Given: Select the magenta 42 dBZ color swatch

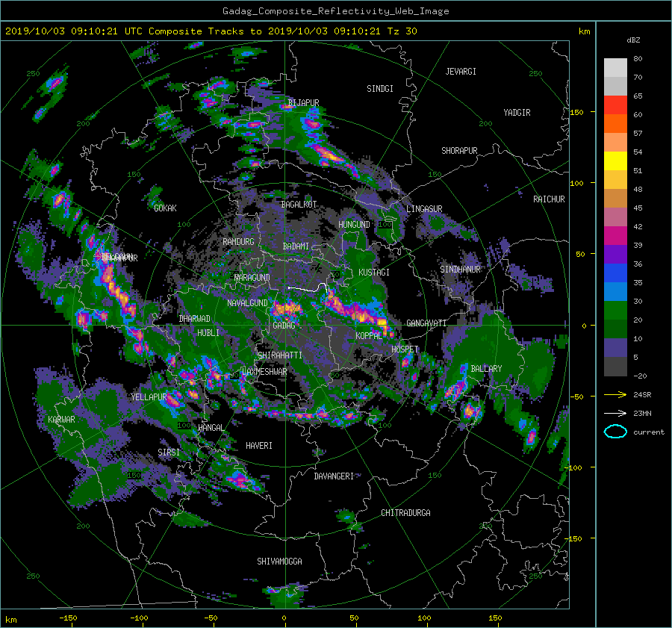Looking at the screenshot, I should pos(615,235).
